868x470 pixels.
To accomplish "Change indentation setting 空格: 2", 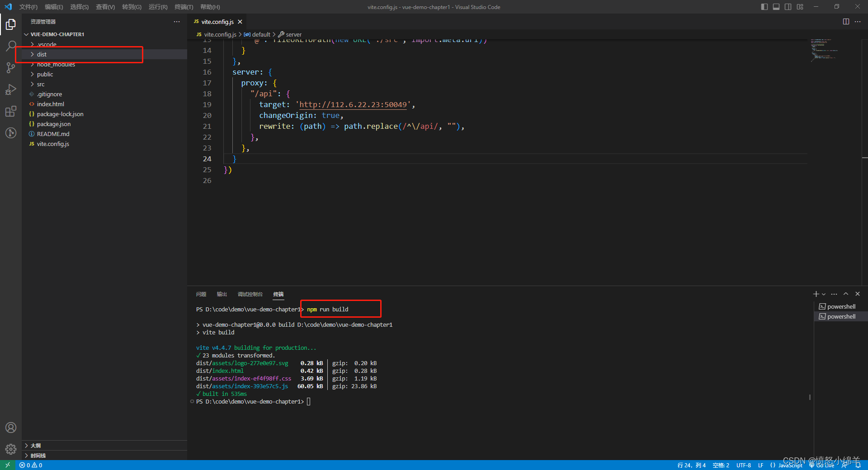I will [721, 465].
